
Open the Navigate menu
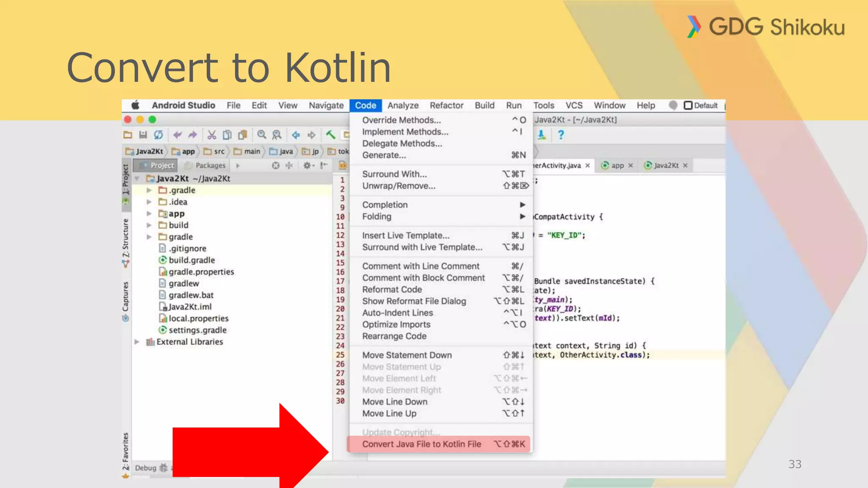[326, 105]
